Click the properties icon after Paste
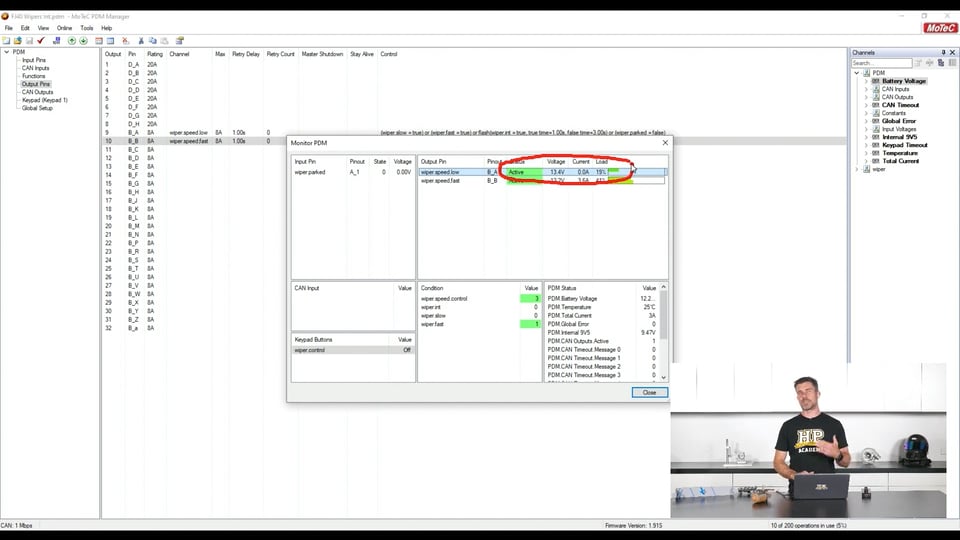This screenshot has width=960, height=540. click(x=180, y=40)
